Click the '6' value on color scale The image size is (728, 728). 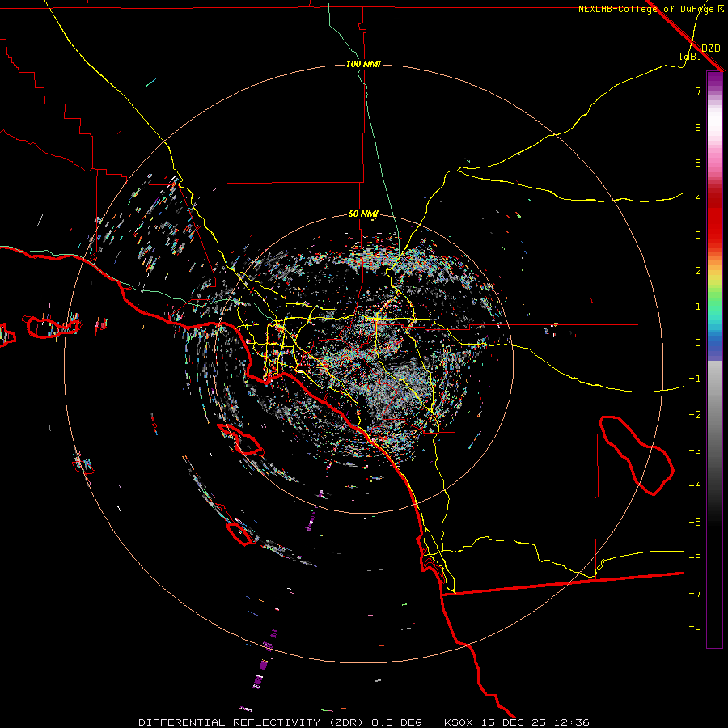698,127
